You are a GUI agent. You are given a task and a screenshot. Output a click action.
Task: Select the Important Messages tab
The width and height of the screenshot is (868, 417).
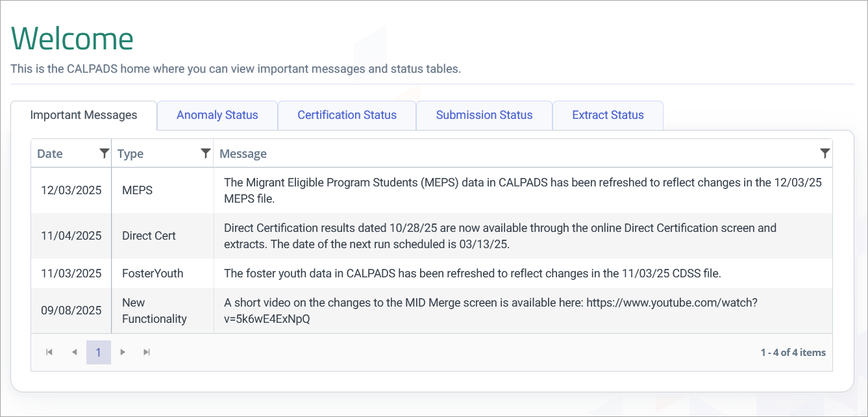(84, 115)
